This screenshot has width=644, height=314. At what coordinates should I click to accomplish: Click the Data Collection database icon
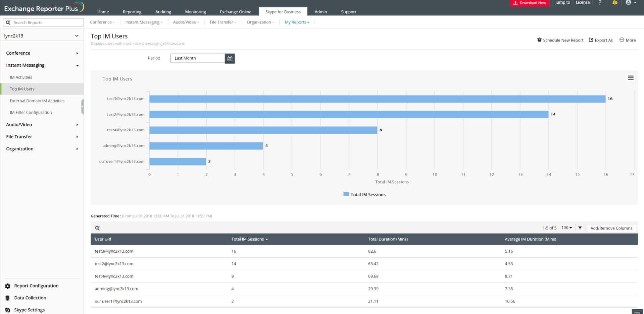(8, 298)
